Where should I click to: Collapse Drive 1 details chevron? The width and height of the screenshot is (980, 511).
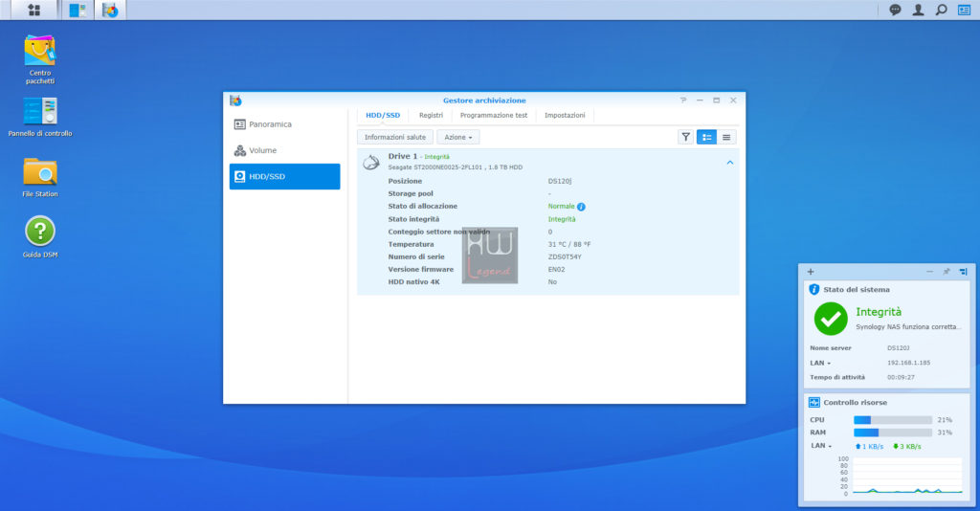click(x=729, y=163)
